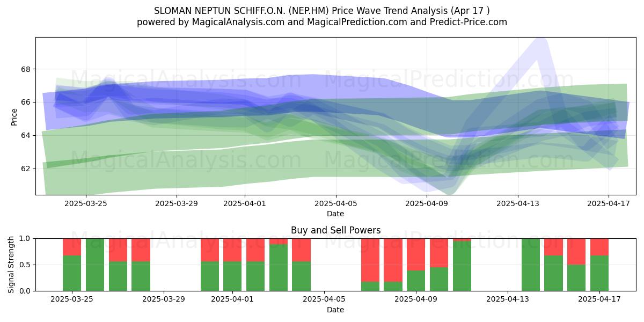Click bar chart date tick '2025-03-29'

click(164, 299)
